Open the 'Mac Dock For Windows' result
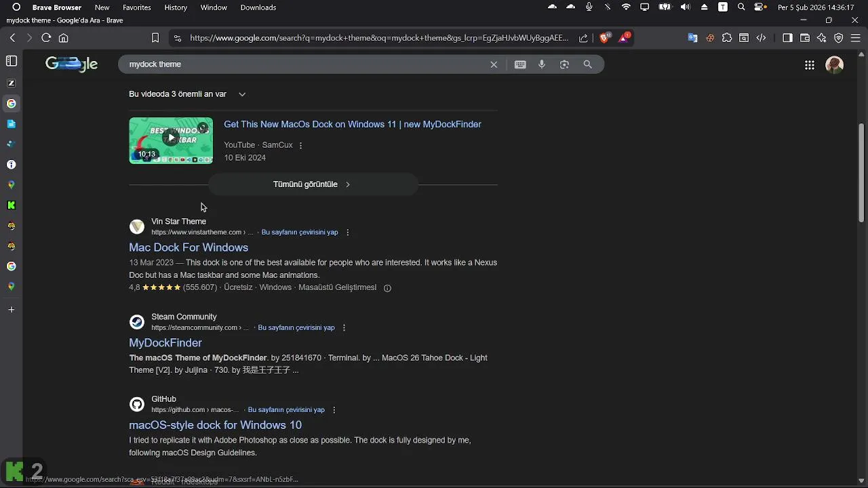 (189, 248)
